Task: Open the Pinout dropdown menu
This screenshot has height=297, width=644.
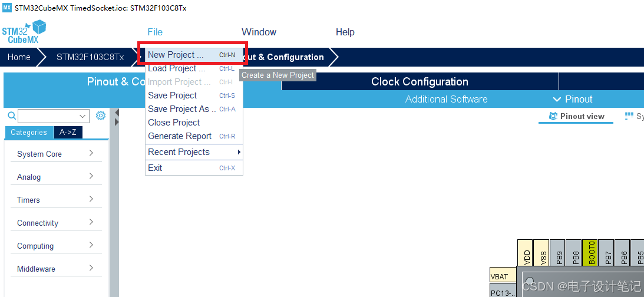Action: (573, 100)
